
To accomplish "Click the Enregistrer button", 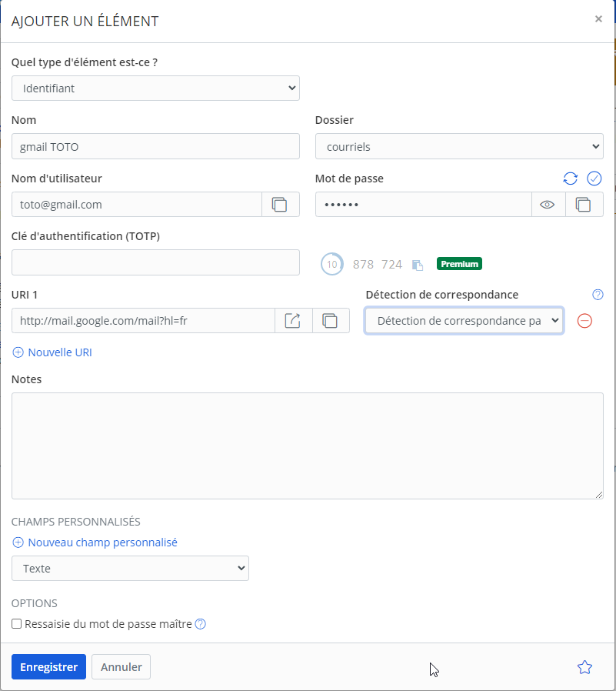I will click(49, 667).
